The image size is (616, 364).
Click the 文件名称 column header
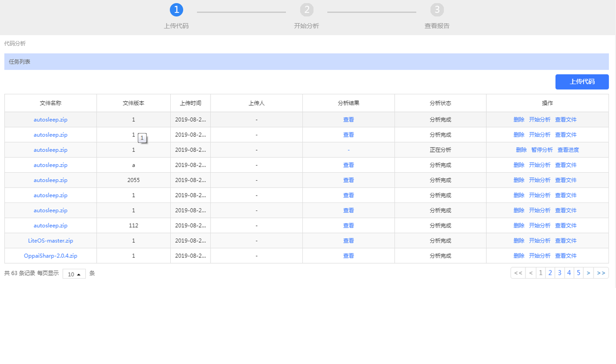[x=50, y=103]
